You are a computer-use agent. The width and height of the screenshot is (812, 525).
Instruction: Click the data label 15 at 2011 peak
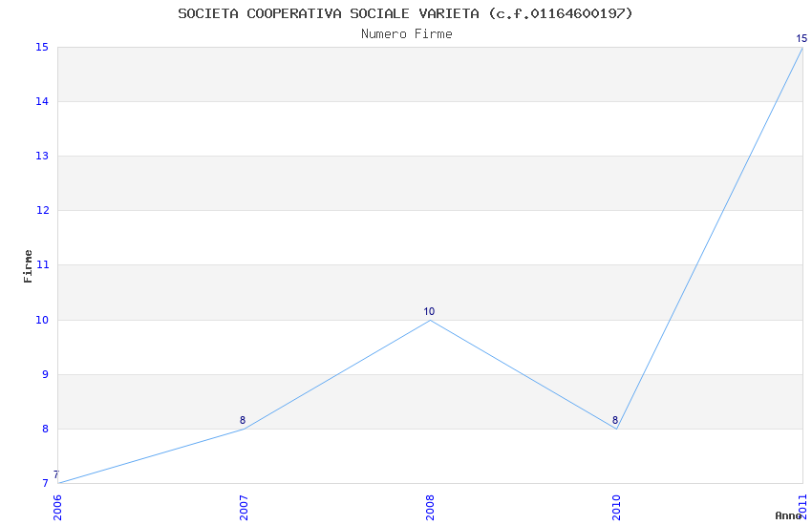(x=801, y=39)
